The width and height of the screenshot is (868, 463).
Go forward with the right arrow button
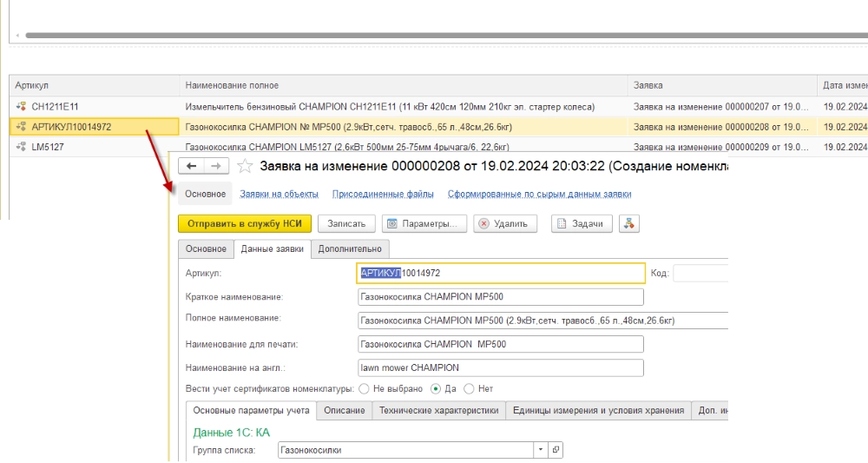pos(216,166)
